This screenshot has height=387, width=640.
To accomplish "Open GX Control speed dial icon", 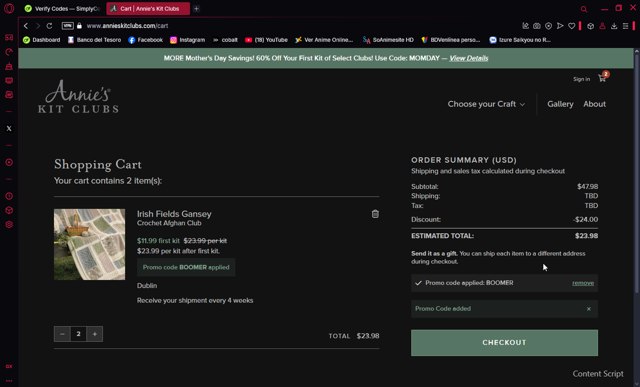I will click(9, 52).
